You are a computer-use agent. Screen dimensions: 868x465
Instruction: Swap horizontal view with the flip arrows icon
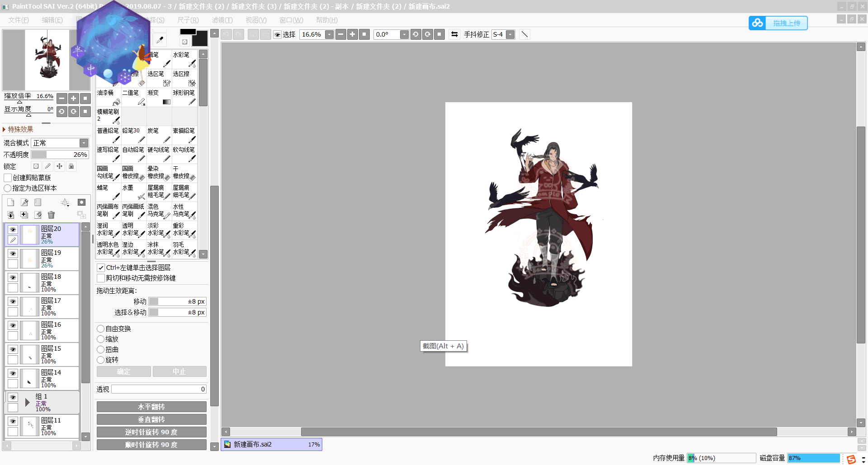click(454, 34)
